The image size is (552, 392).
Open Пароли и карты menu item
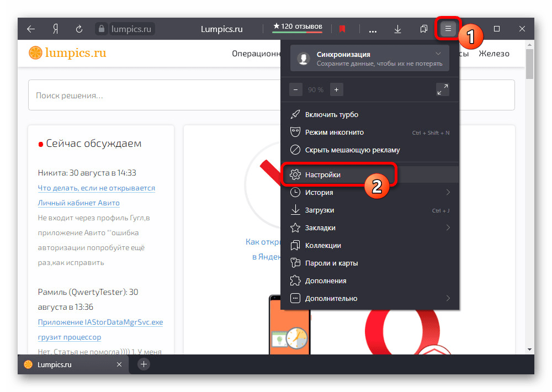pyautogui.click(x=331, y=263)
